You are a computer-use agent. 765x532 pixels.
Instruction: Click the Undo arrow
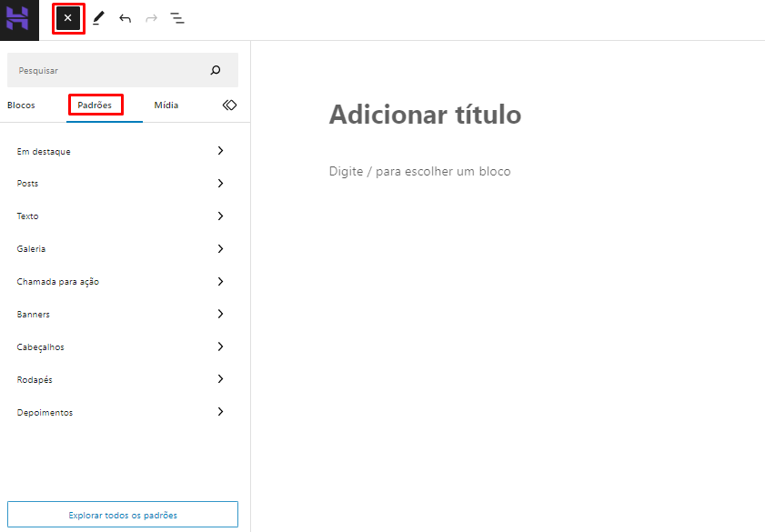coord(125,18)
